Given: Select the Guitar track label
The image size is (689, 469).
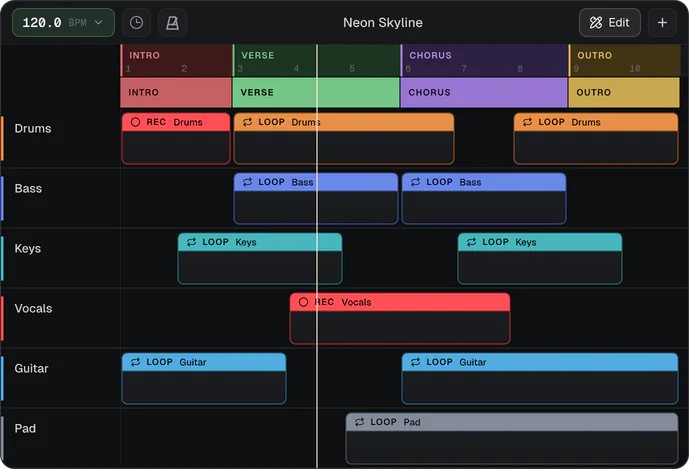Looking at the screenshot, I should click(31, 368).
